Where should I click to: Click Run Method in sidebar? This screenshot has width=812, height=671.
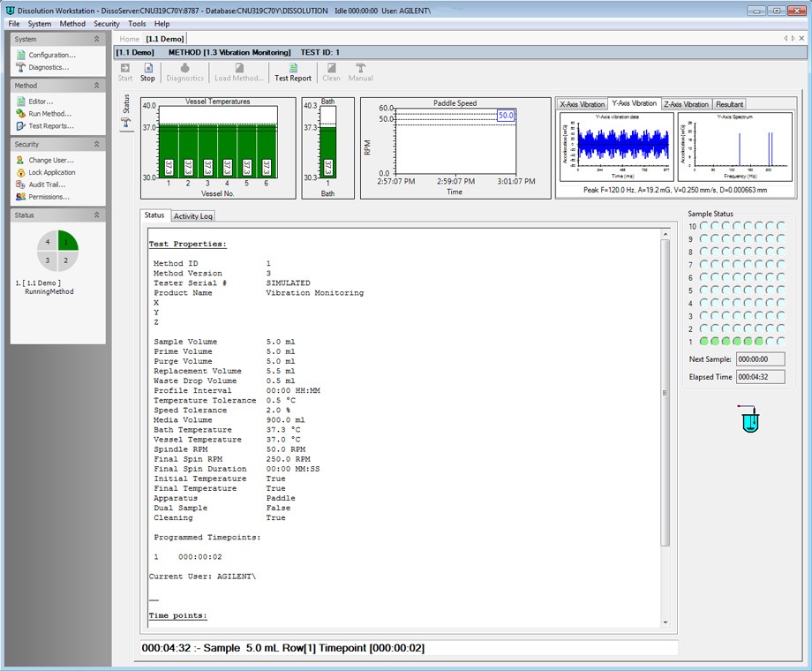[x=49, y=114]
